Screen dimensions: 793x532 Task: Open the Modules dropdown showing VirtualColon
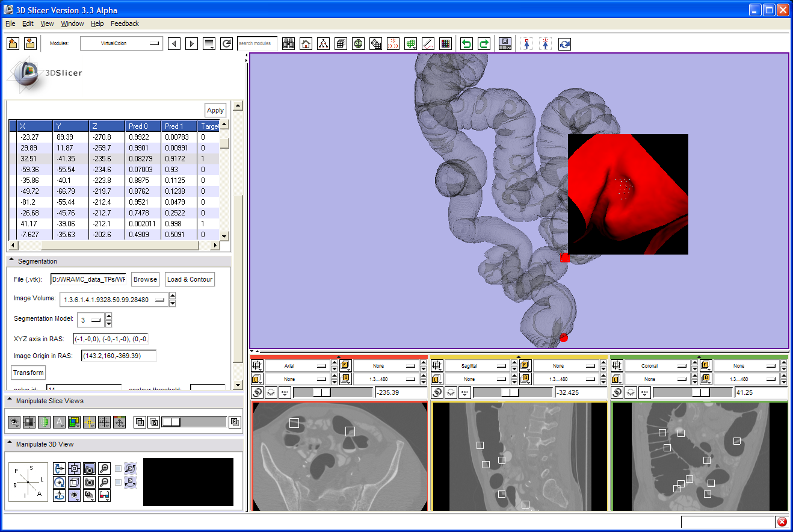[122, 43]
